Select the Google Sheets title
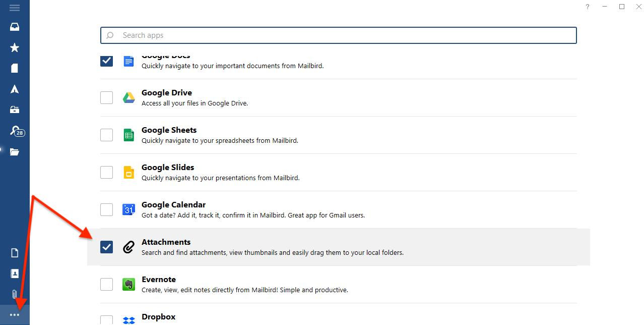 pyautogui.click(x=169, y=130)
